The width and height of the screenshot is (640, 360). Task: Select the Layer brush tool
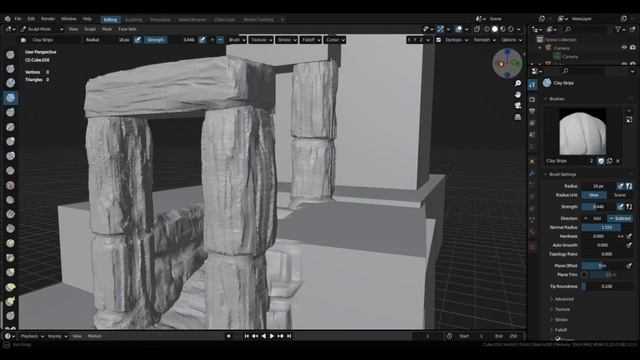coord(11,127)
